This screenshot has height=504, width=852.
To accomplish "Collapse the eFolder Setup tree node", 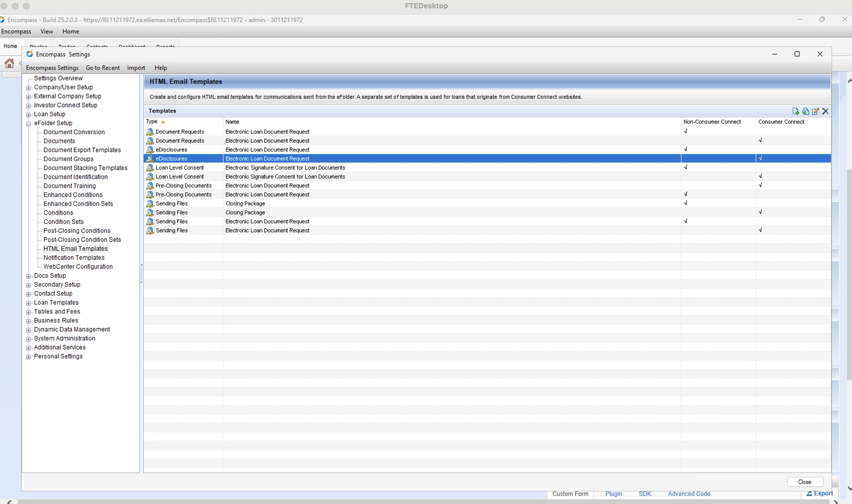I will point(28,124).
